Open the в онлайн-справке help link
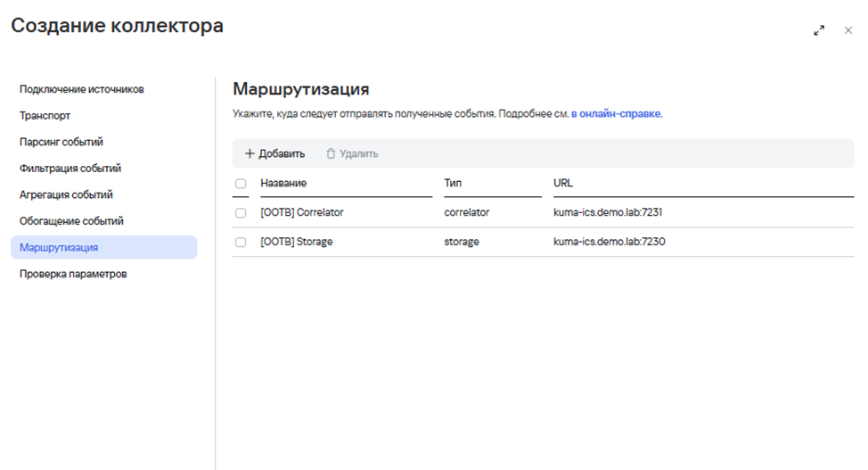This screenshot has width=868, height=470. pos(616,114)
